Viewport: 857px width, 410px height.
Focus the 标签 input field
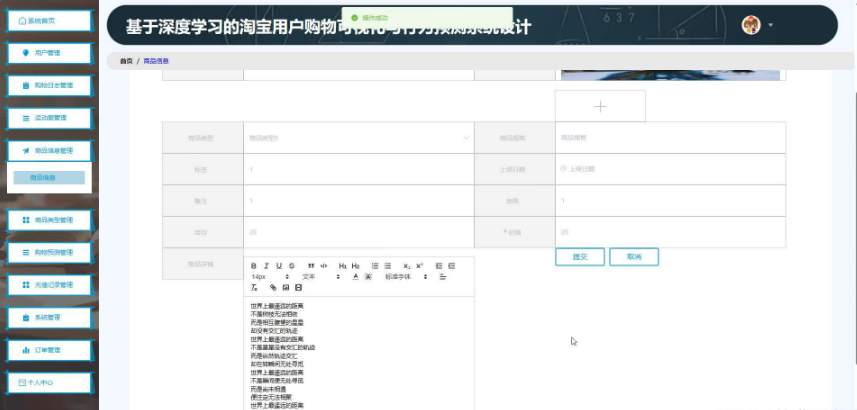[x=359, y=169]
